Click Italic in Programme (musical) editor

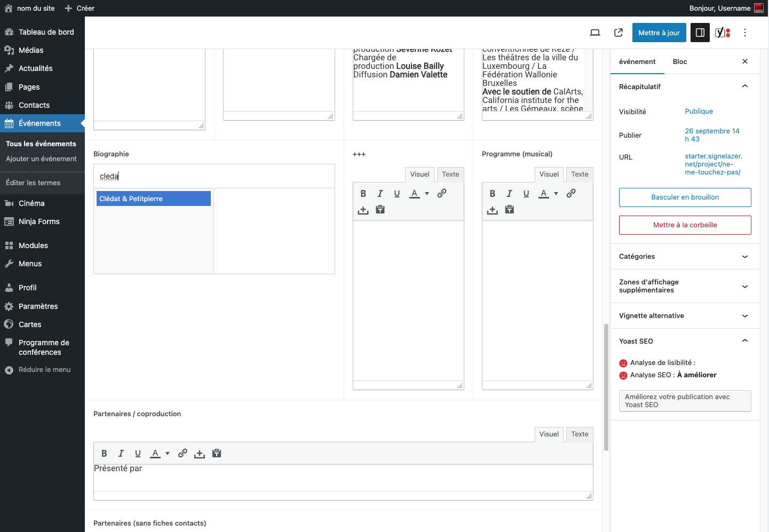coord(509,194)
